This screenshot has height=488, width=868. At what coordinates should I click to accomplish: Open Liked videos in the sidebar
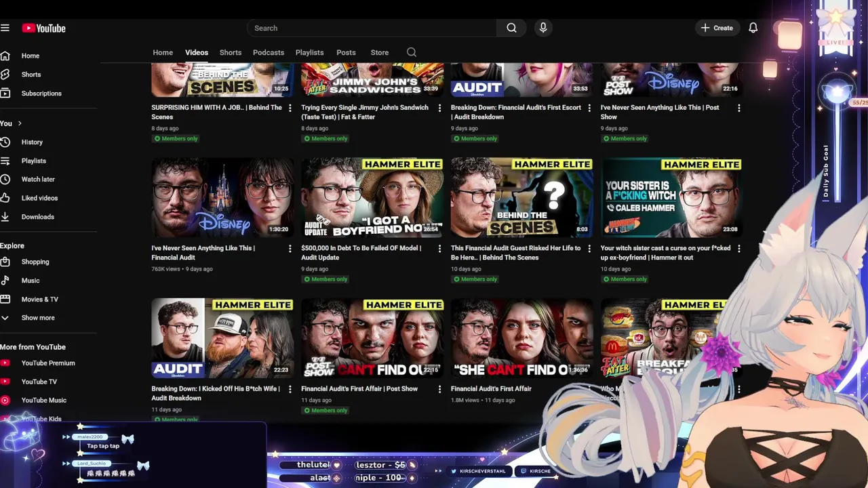coord(39,198)
